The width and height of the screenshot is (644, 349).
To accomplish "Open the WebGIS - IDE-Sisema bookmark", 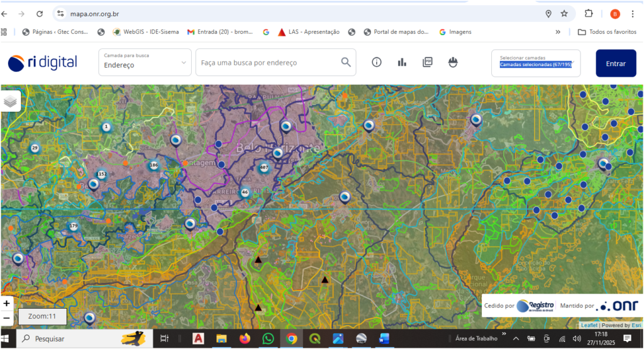I will click(x=145, y=32).
